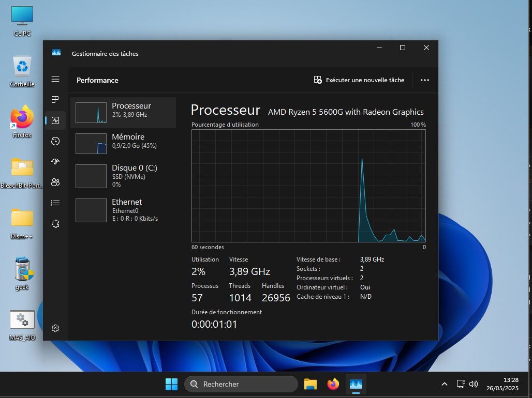Open the Windows Start menu
Viewport: 532px width, 398px height.
pos(171,384)
